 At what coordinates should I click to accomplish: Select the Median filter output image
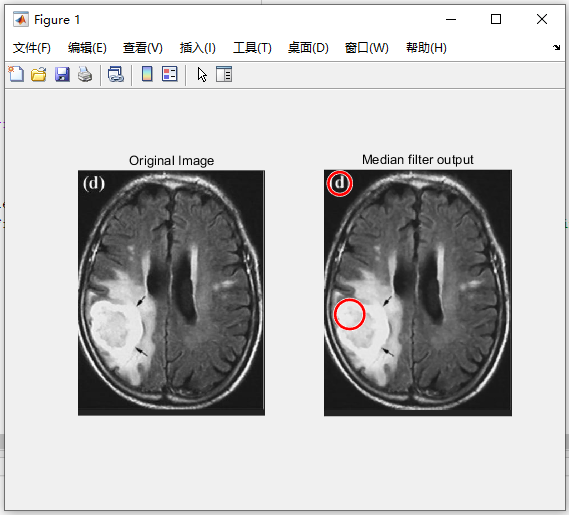click(418, 293)
